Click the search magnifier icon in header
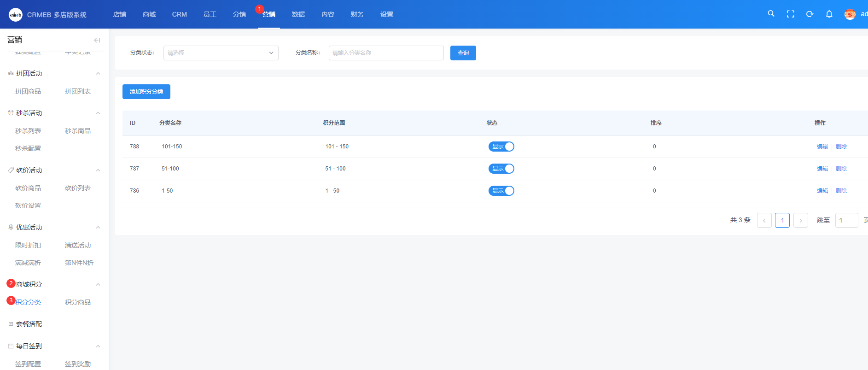 coord(771,14)
